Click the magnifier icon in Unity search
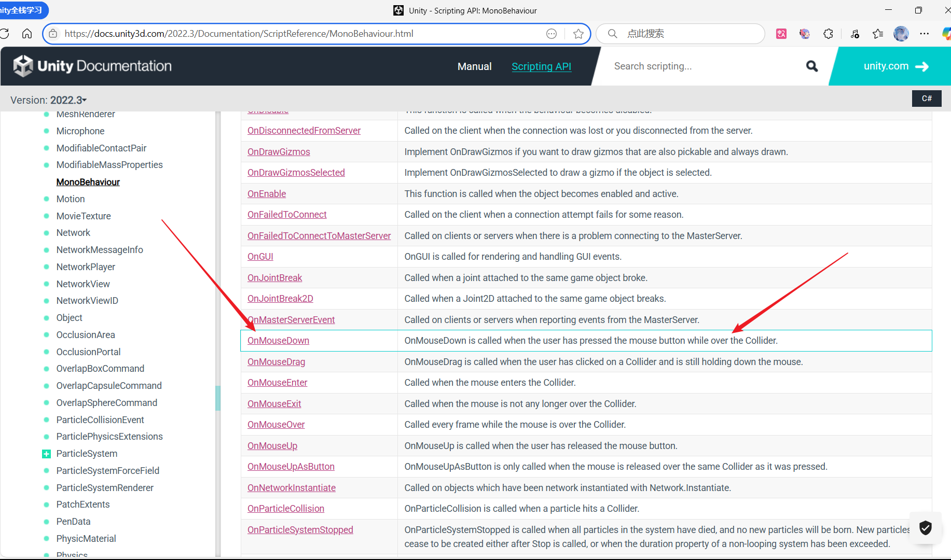The height and width of the screenshot is (560, 951). 812,66
